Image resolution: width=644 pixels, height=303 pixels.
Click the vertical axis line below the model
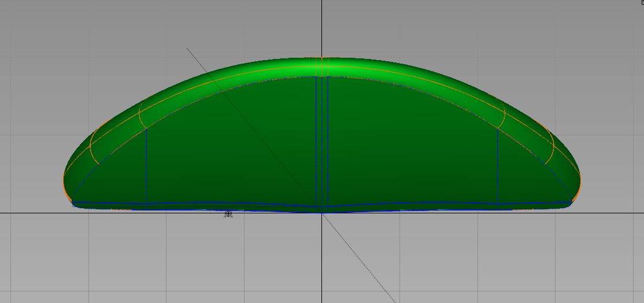point(322,260)
